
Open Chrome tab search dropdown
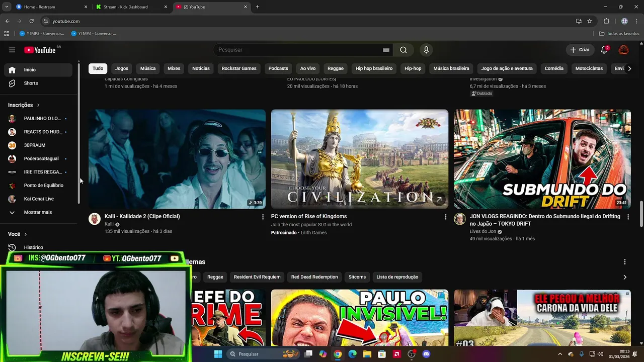[7, 7]
